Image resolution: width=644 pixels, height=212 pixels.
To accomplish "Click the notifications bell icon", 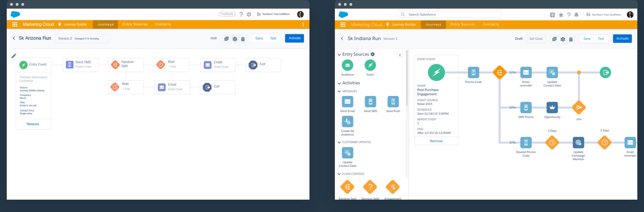I will pyautogui.click(x=576, y=15).
